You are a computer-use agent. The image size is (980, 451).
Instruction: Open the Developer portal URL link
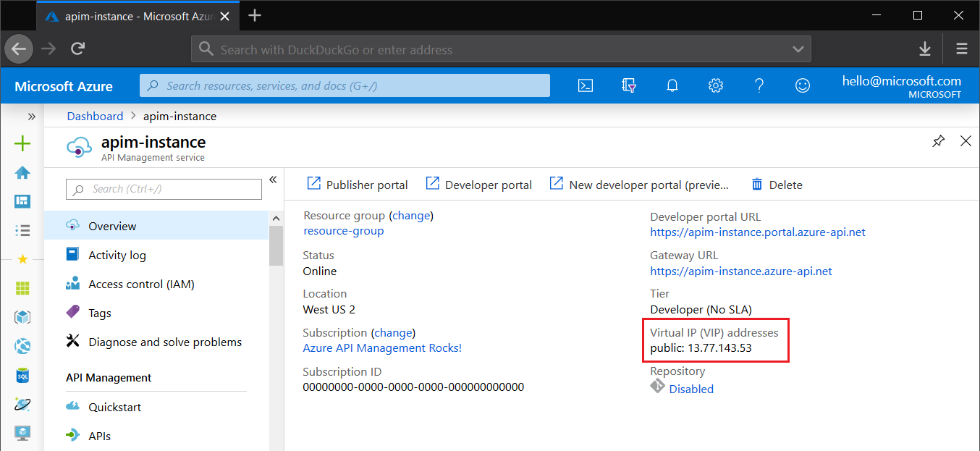point(758,232)
